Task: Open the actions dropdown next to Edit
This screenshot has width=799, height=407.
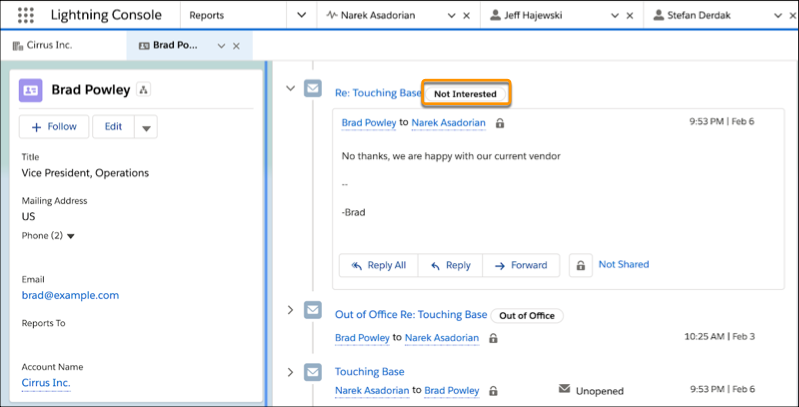Action: [146, 127]
